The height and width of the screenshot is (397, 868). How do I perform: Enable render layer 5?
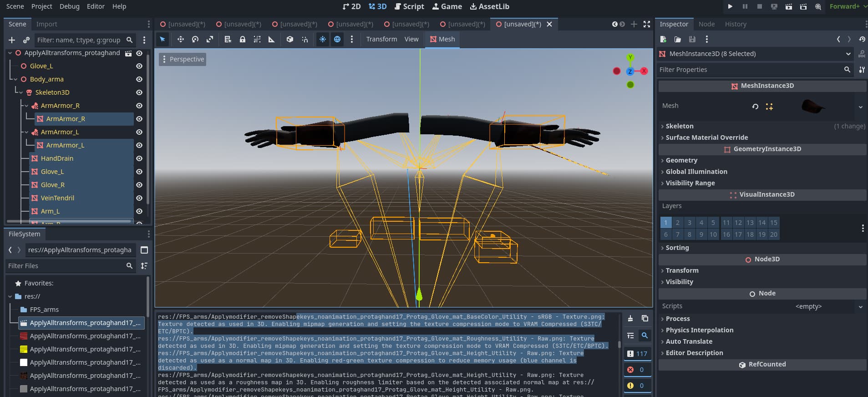pos(713,223)
